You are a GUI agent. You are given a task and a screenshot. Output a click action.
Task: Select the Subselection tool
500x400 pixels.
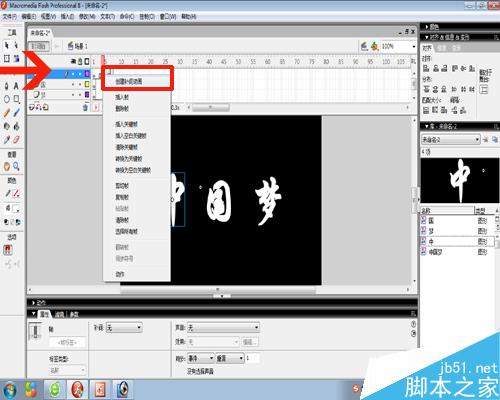point(16,45)
